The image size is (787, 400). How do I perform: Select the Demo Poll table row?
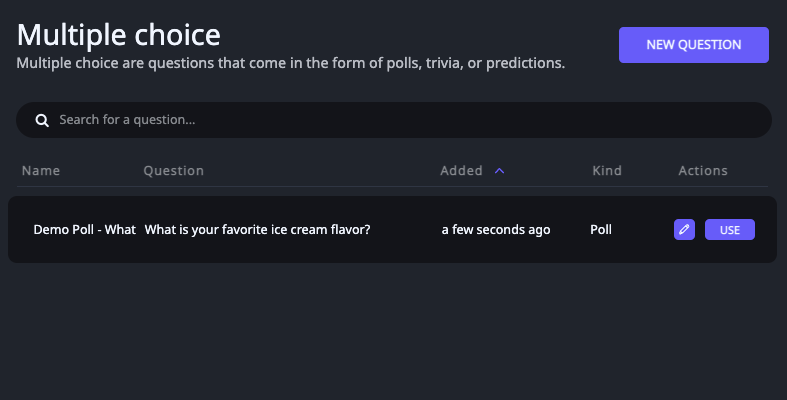pyautogui.click(x=392, y=229)
